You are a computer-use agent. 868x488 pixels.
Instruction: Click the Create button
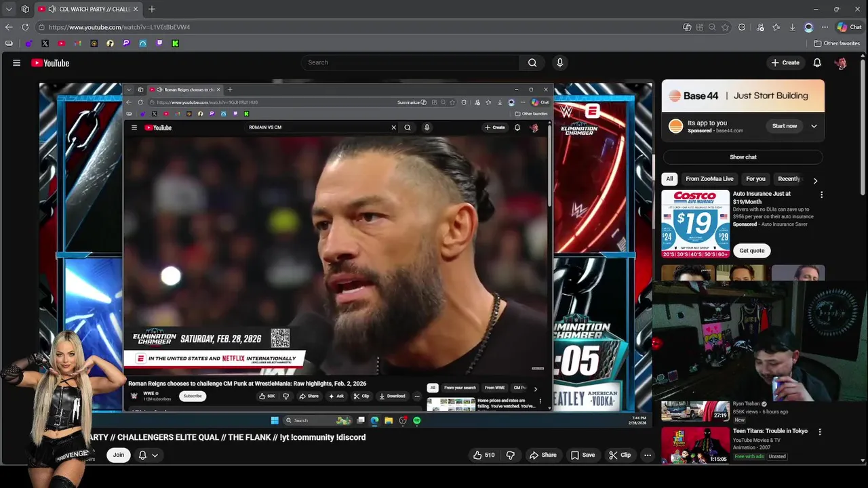point(785,62)
